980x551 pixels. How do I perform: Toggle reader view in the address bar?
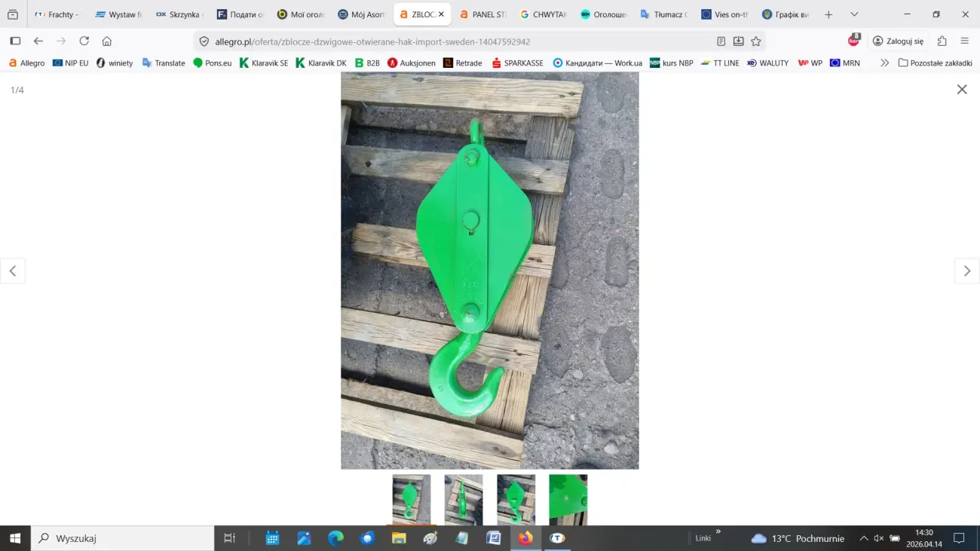click(x=721, y=41)
